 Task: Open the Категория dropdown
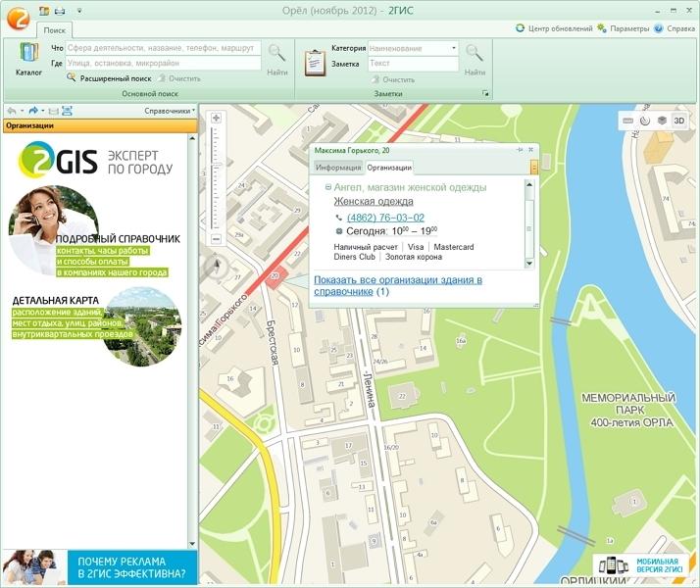(454, 48)
